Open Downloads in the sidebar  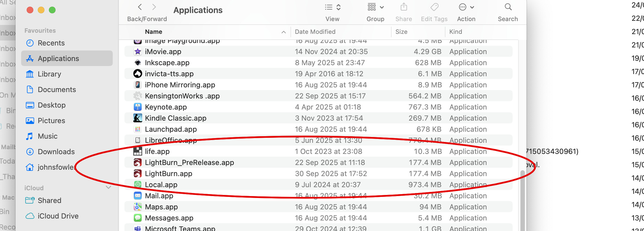coord(56,152)
